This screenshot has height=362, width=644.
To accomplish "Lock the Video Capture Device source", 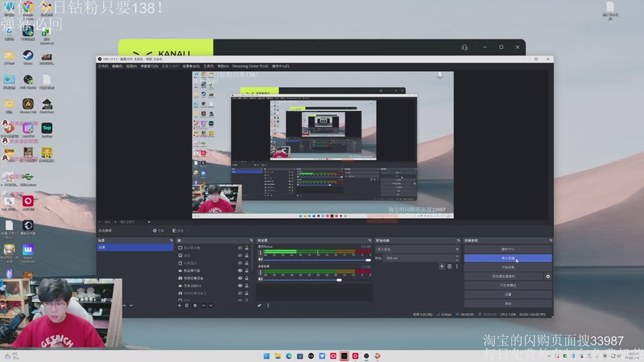I will 247,278.
